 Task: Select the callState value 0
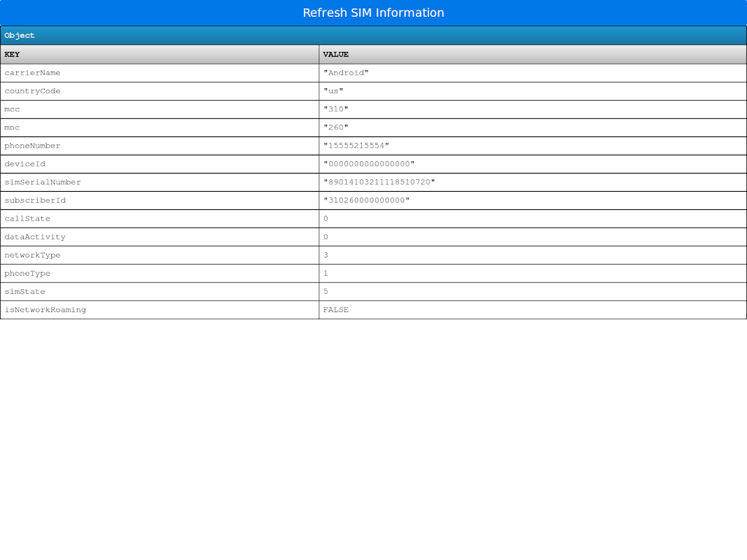(533, 218)
